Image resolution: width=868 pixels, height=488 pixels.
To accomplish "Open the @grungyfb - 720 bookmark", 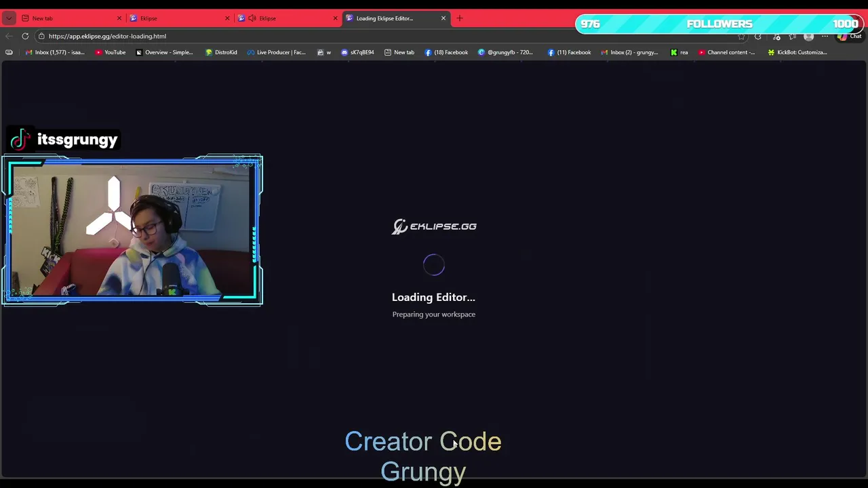I will click(506, 52).
